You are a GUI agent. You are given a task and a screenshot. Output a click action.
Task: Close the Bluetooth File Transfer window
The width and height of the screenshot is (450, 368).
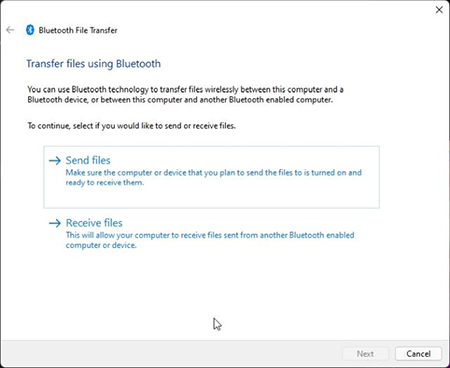(x=439, y=10)
